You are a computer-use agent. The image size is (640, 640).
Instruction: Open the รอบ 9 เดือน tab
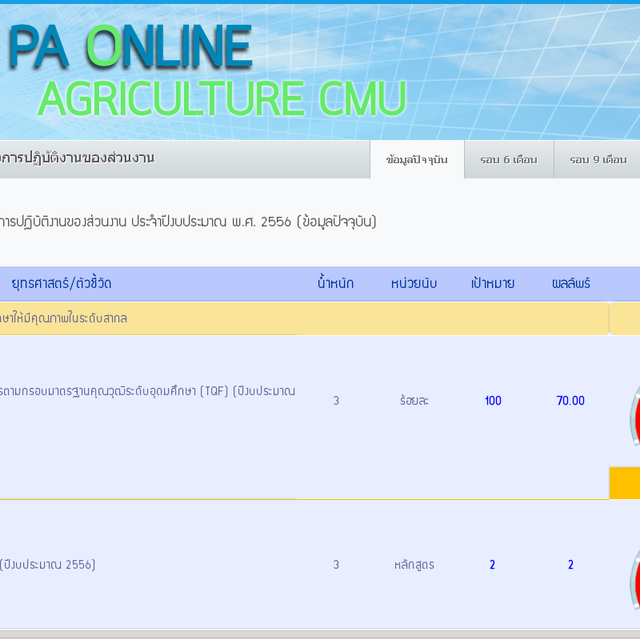click(x=598, y=159)
